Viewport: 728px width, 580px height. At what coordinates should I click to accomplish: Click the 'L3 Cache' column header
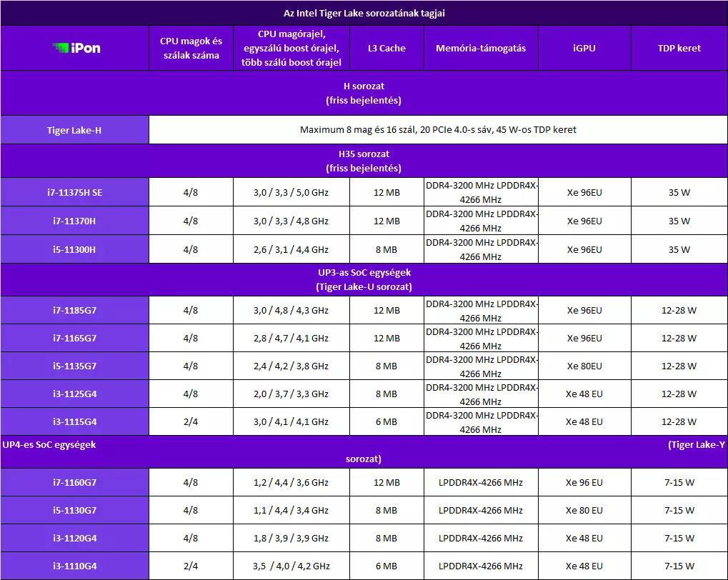pos(387,48)
